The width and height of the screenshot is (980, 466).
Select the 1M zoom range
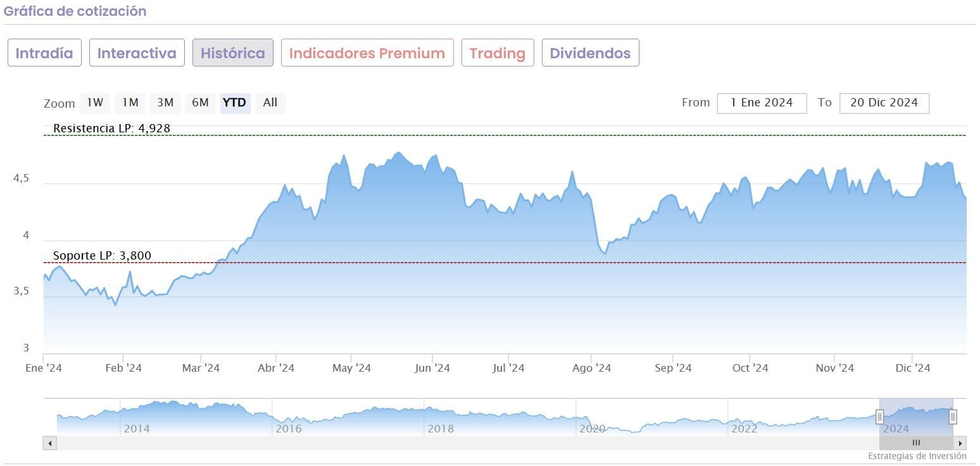point(130,103)
